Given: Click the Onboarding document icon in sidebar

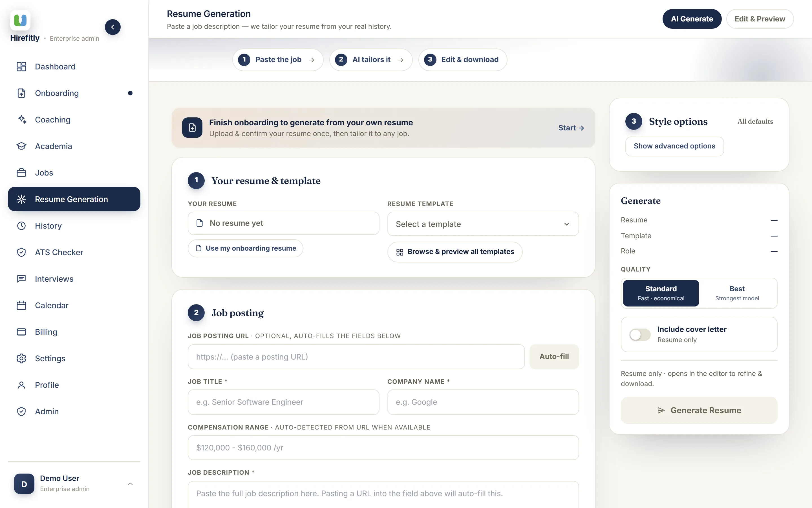Looking at the screenshot, I should tap(21, 93).
